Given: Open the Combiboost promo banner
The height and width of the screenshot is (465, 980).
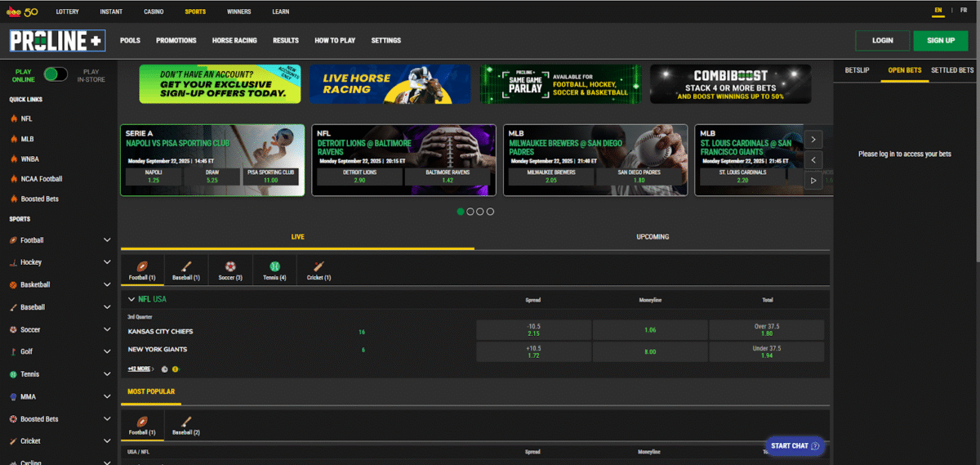Looking at the screenshot, I should click(730, 84).
